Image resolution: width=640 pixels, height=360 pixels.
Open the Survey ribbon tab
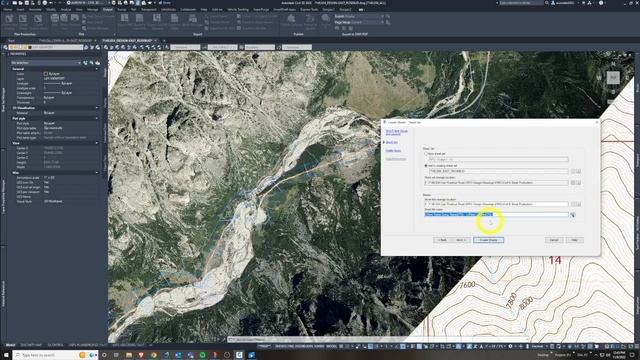tap(122, 9)
